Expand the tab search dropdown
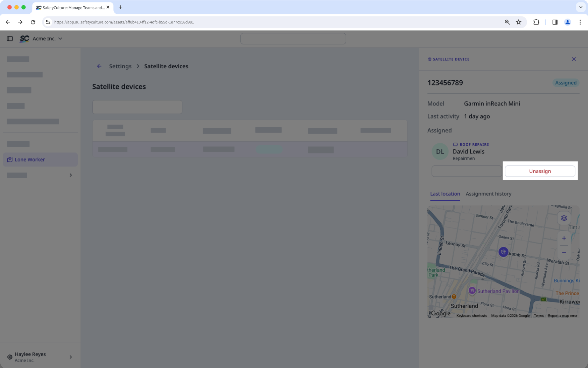 [581, 7]
